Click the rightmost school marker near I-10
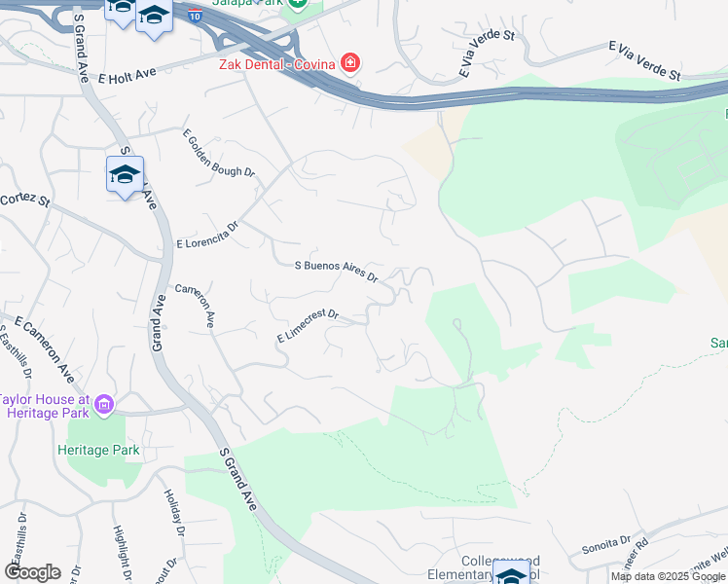This screenshot has height=584, width=728. pyautogui.click(x=154, y=17)
